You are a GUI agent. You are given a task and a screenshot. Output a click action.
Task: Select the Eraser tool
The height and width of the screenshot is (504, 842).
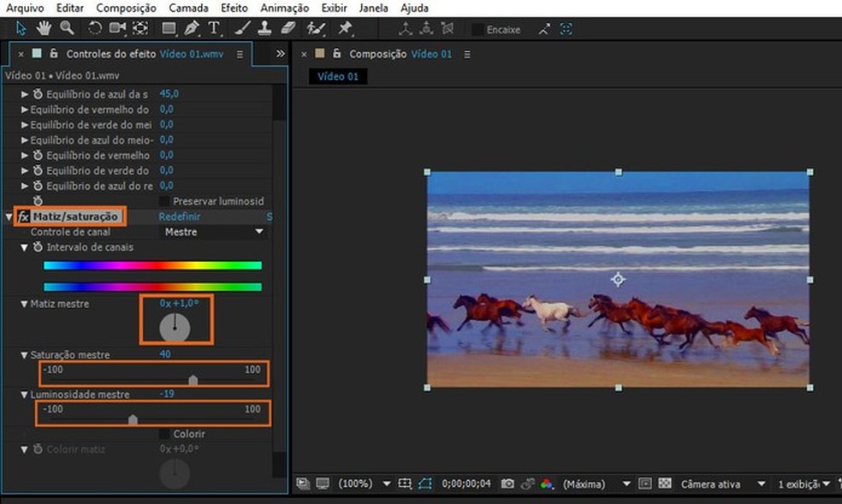(288, 28)
